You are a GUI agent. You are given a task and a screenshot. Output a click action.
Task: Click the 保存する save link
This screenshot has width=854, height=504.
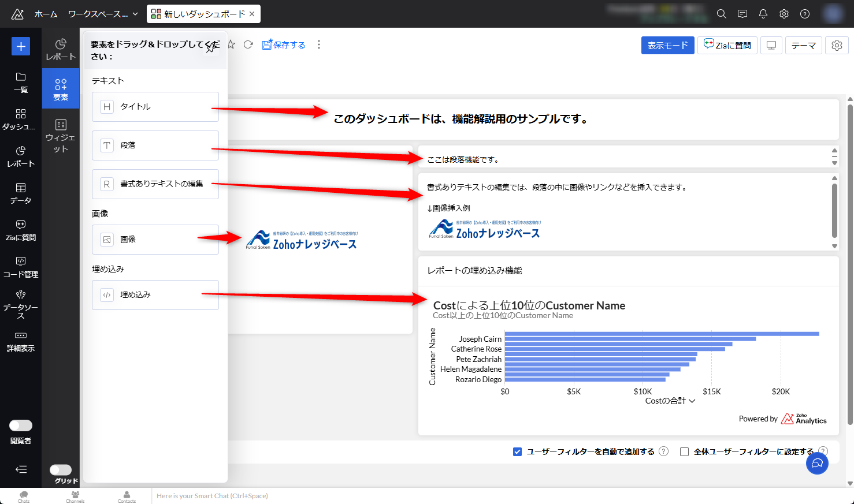(x=284, y=45)
